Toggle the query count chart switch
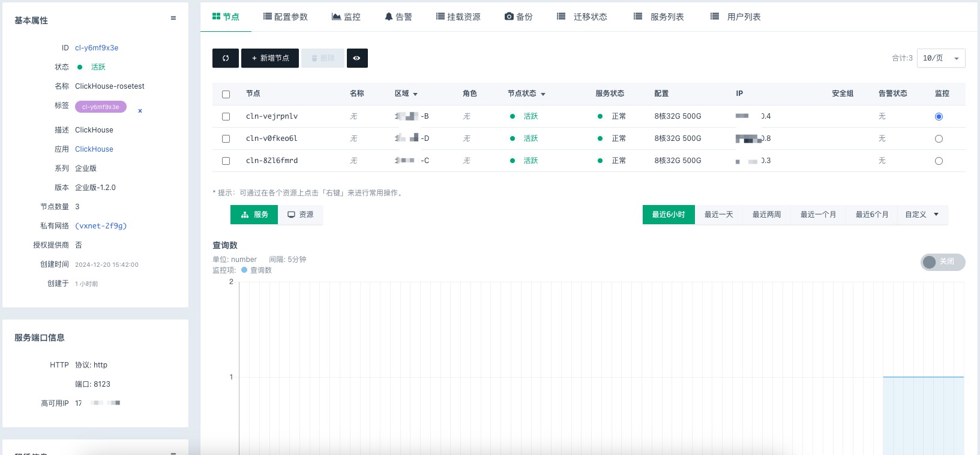The width and height of the screenshot is (980, 455). pyautogui.click(x=942, y=262)
